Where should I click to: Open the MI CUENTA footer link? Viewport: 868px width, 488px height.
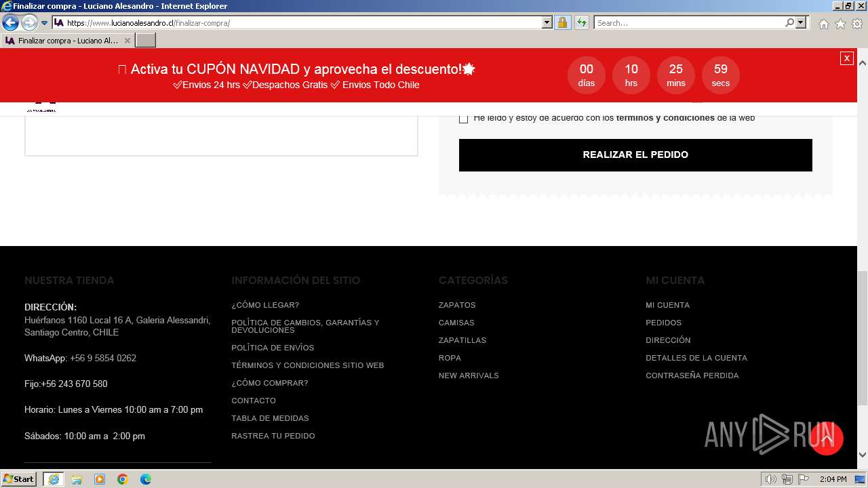point(668,305)
